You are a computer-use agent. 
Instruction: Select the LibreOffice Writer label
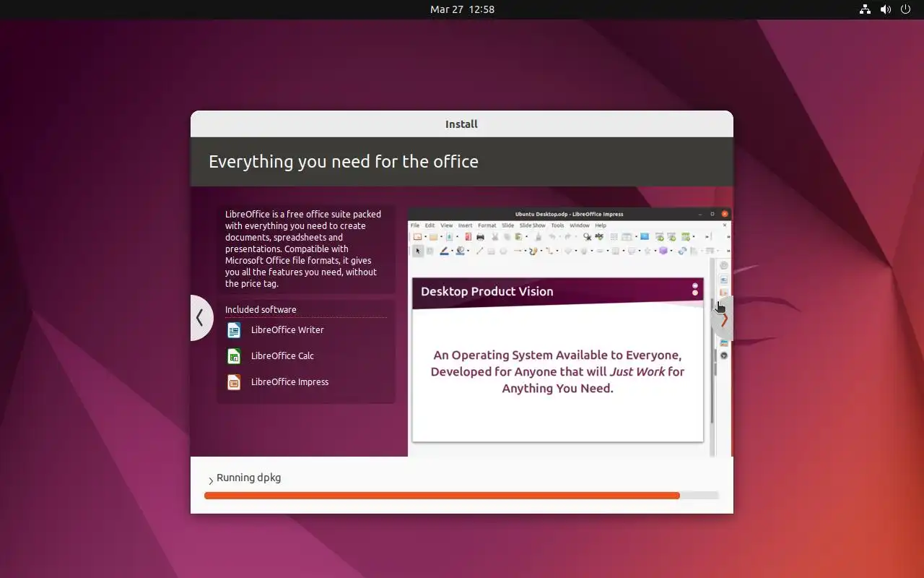click(287, 329)
